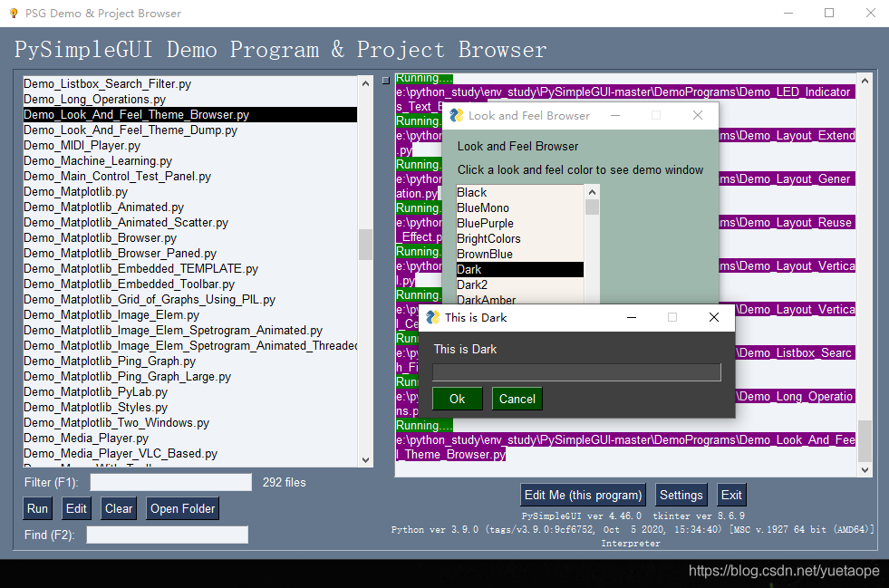Select Demo_Listbox_Search_Filter.py
Viewport: 889px width, 588px height.
tap(190, 84)
